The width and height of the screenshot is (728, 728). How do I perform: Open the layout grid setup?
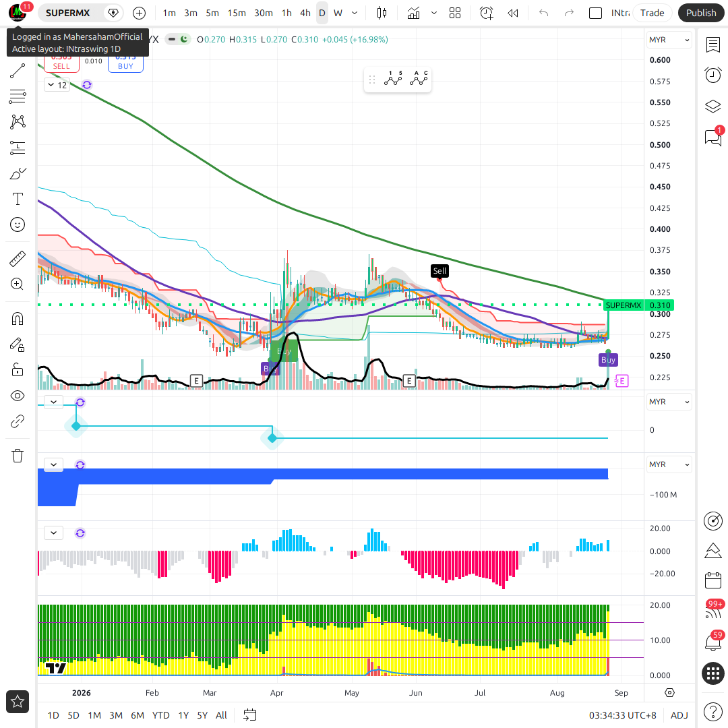455,13
